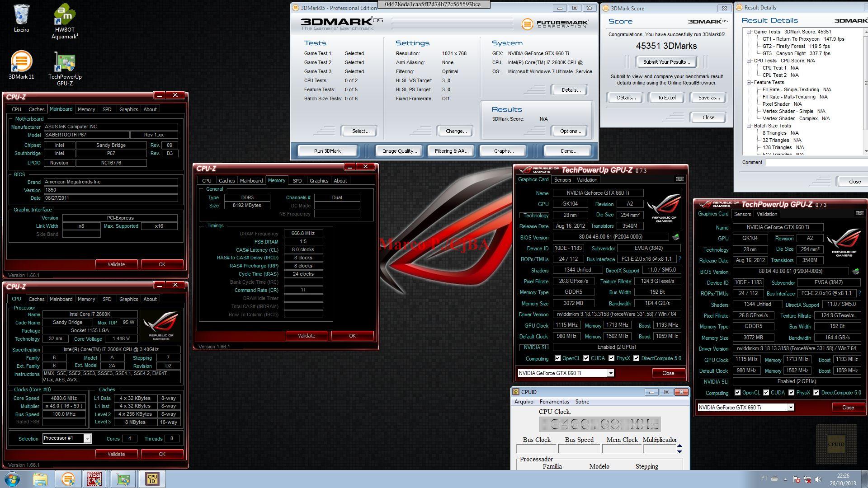The width and height of the screenshot is (868, 488).
Task: Switch to SPD tab in CPU-Z Memory window
Action: pos(297,181)
